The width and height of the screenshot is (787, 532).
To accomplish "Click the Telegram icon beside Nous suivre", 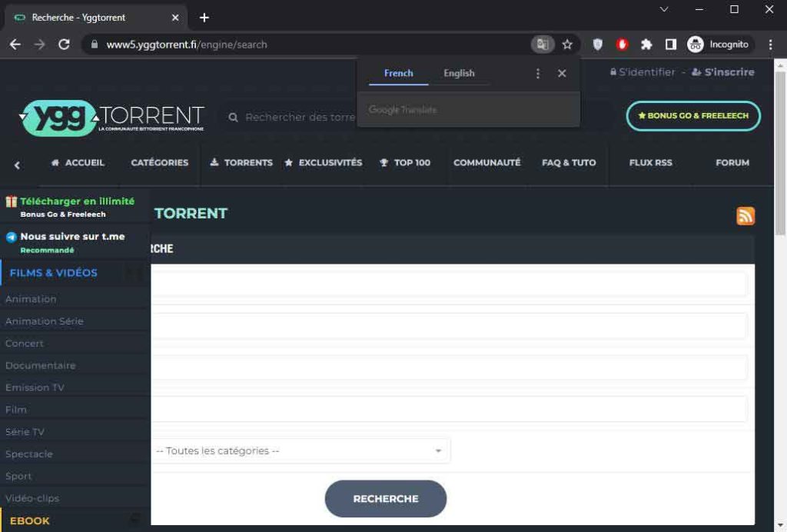I will pyautogui.click(x=10, y=237).
